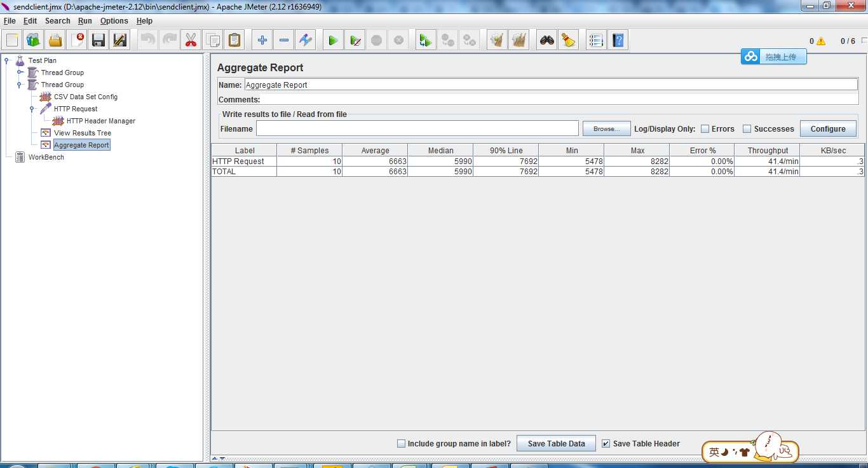Click the grey Stop test icon
This screenshot has height=468, width=868.
point(377,41)
